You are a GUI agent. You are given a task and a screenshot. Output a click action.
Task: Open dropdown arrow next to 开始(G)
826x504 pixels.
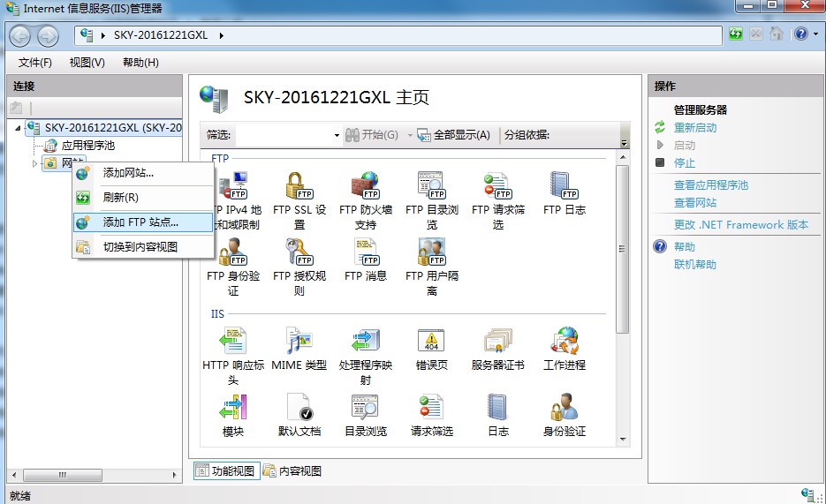click(410, 135)
